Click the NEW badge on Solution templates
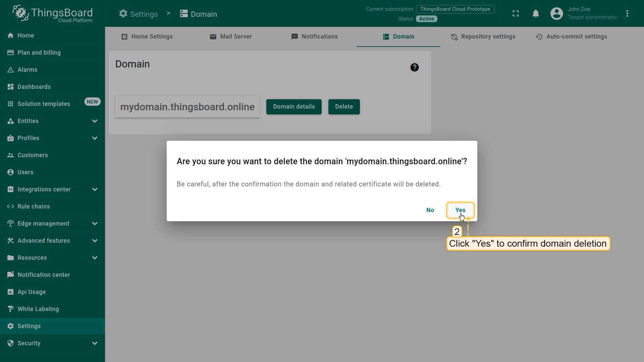Viewport: 644px width, 362px height. (92, 102)
